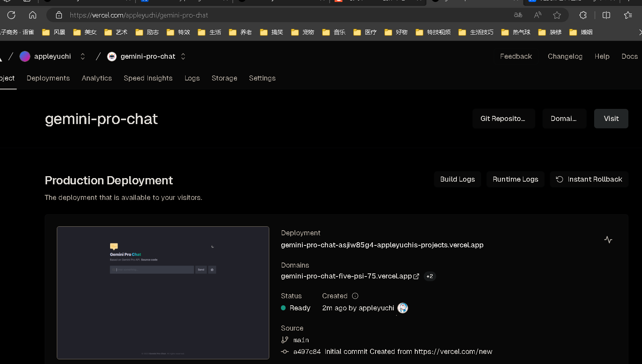
Task: Open the external link icon beside the vercel.app domain
Action: pyautogui.click(x=417, y=276)
